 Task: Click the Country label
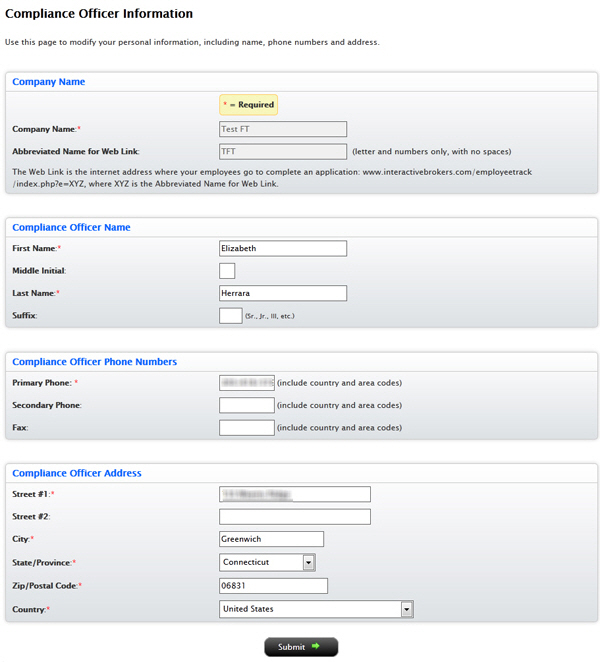coord(31,609)
